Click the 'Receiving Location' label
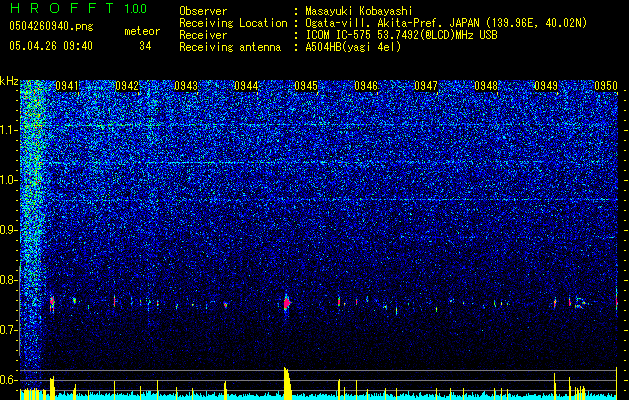Screen dimensions: 629x400 [233, 23]
